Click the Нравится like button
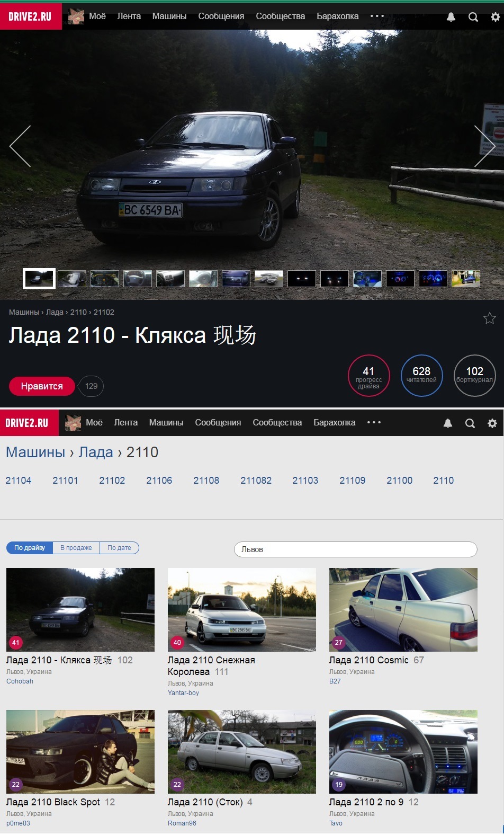Screen dimensions: 504x835 [42, 386]
